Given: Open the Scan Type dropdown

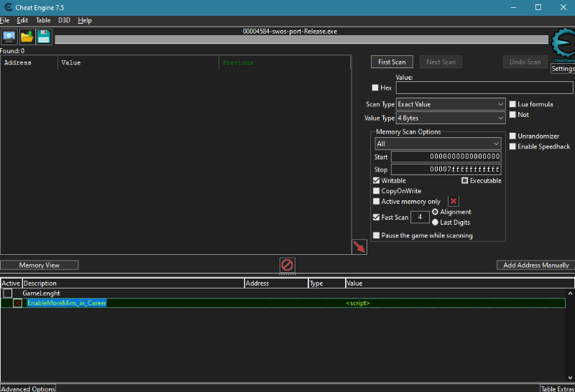Looking at the screenshot, I should coord(451,104).
